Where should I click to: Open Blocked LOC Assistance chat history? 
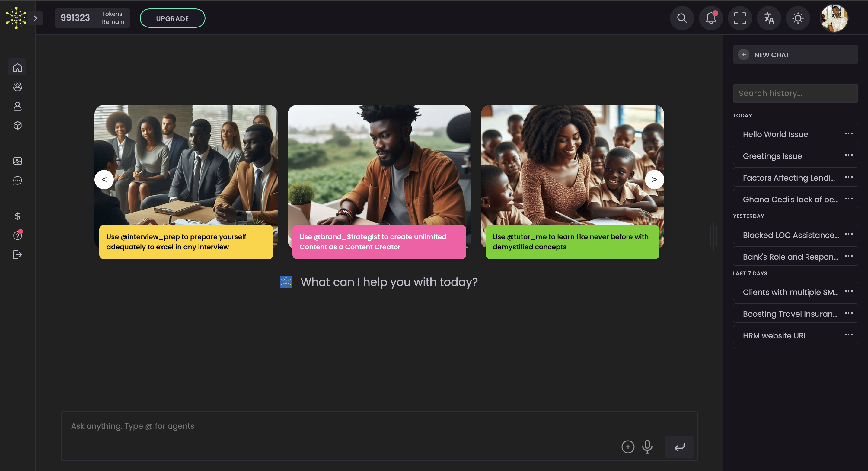pyautogui.click(x=790, y=235)
